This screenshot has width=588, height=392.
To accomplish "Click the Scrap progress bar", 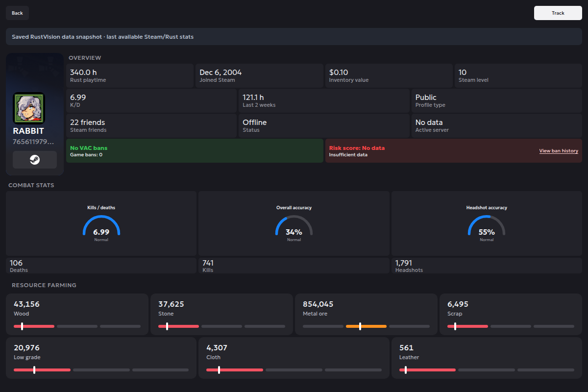I will pyautogui.click(x=511, y=326).
